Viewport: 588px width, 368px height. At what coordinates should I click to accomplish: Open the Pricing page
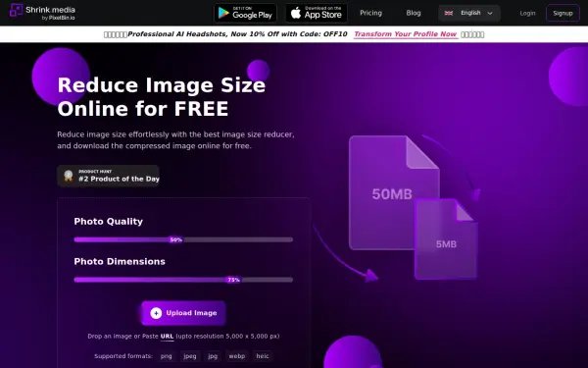coord(370,13)
